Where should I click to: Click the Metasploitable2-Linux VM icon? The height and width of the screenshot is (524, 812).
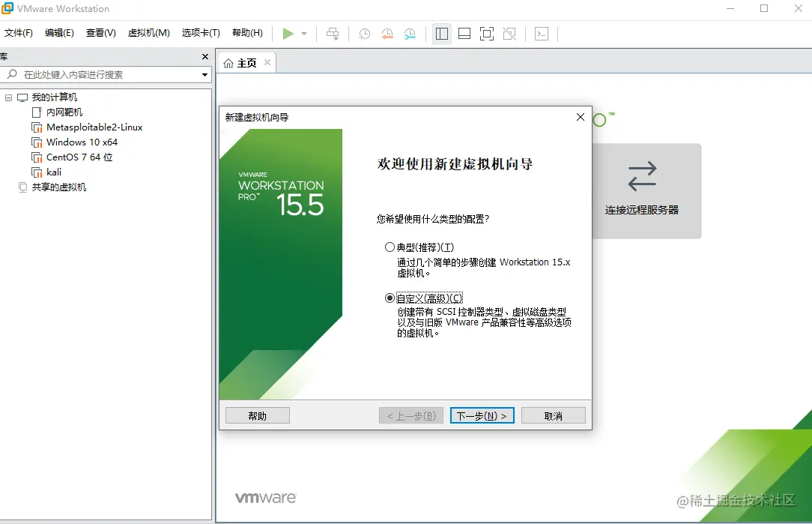click(x=37, y=127)
